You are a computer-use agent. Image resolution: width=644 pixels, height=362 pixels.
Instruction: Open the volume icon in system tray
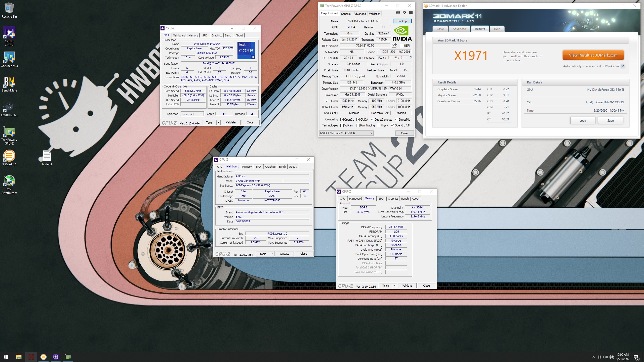(606, 357)
